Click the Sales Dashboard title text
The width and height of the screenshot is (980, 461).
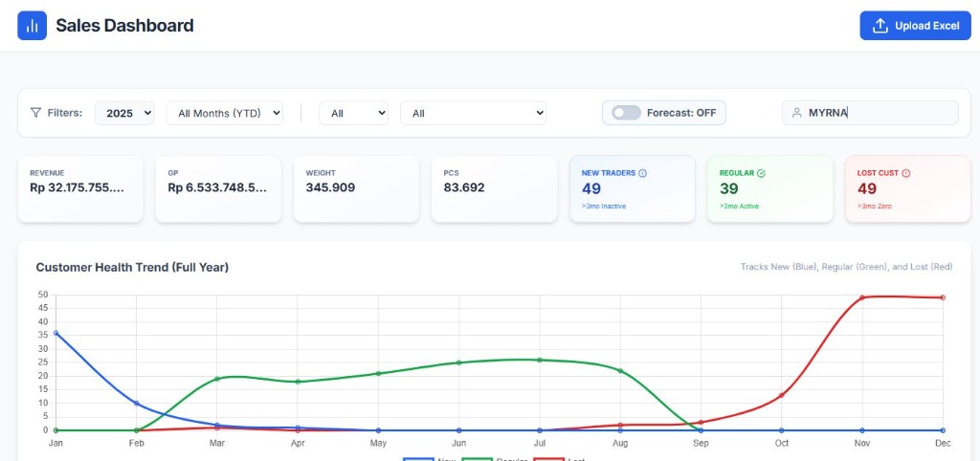click(x=124, y=26)
